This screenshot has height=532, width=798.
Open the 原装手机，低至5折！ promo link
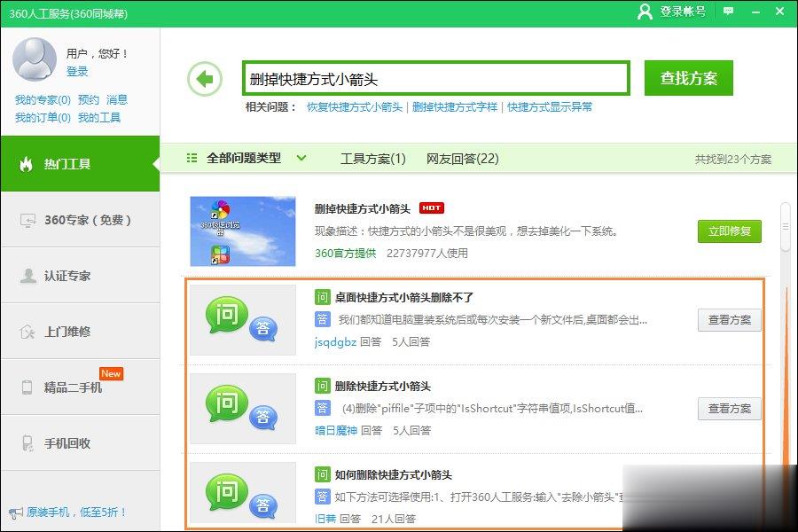(x=76, y=512)
